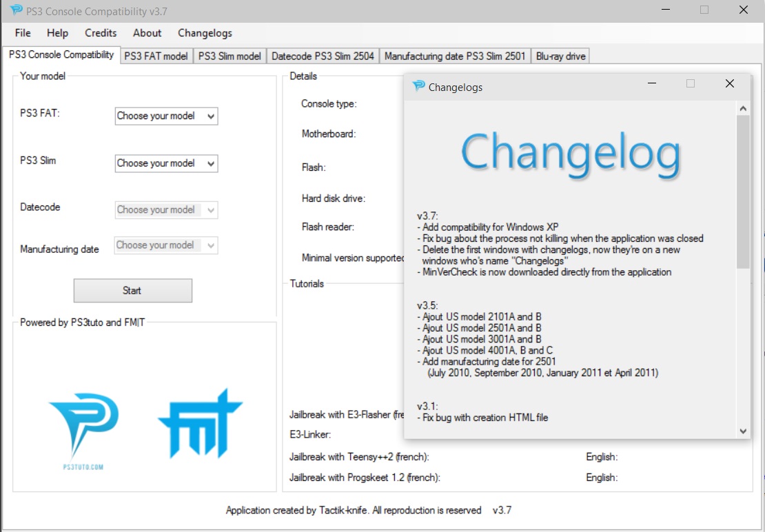
Task: Switch to the PS3 FAT model tab
Action: pyautogui.click(x=156, y=56)
